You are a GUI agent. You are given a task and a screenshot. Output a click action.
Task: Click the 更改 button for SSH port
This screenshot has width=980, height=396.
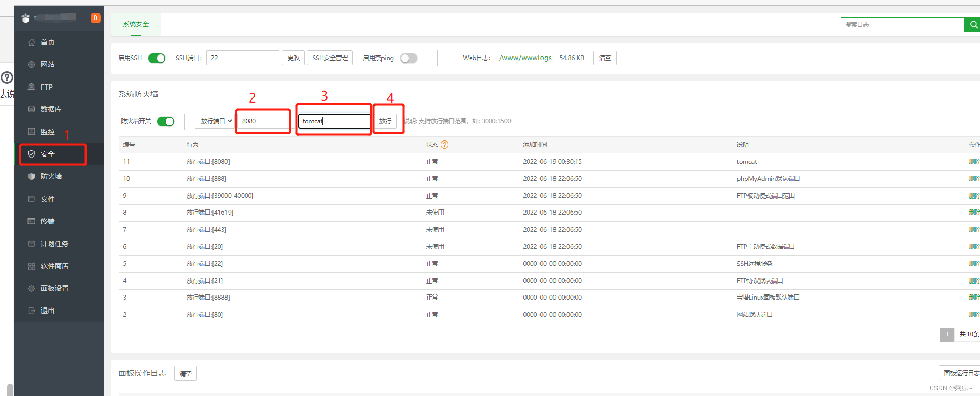point(293,58)
